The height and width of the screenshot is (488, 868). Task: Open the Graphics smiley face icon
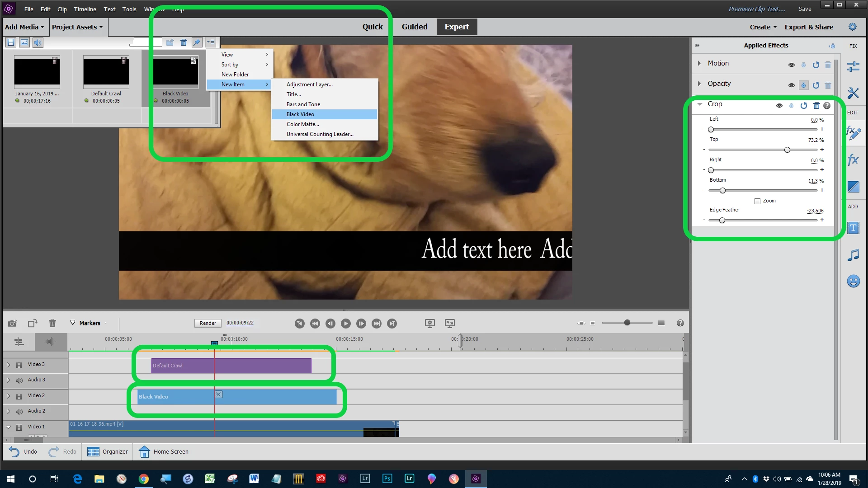(853, 282)
